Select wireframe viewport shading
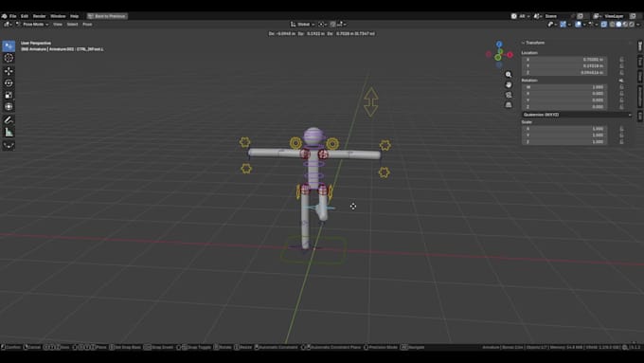This screenshot has width=644, height=363. [x=612, y=25]
